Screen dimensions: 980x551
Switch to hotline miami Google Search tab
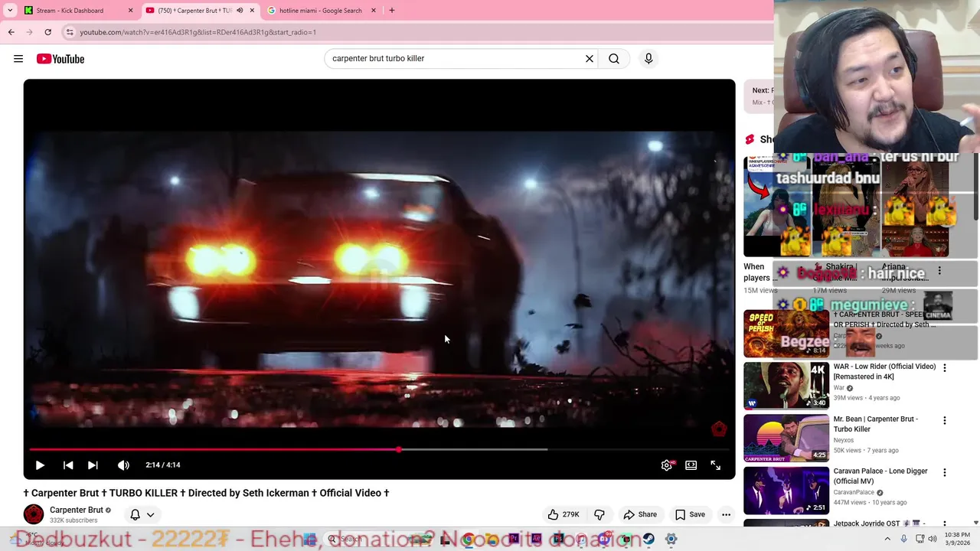point(320,11)
